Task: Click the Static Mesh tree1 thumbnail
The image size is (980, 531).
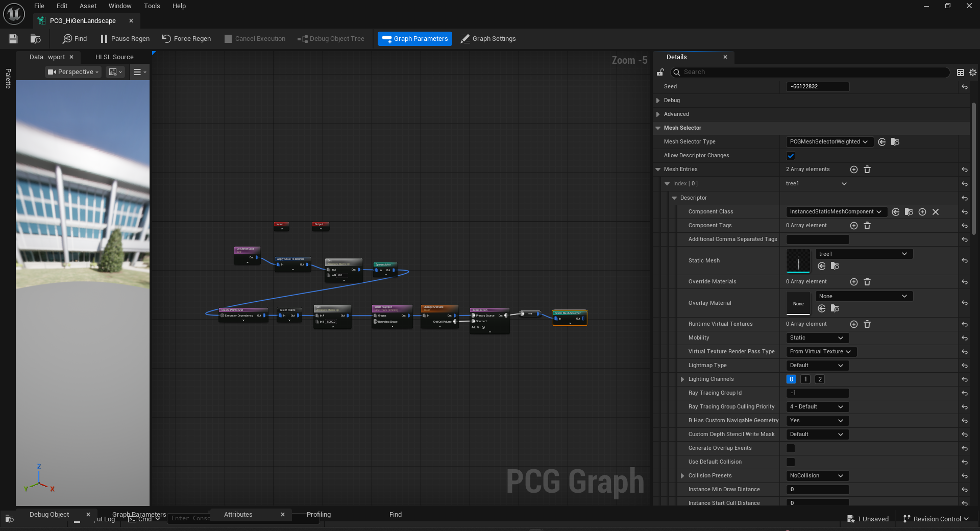Action: (x=798, y=261)
